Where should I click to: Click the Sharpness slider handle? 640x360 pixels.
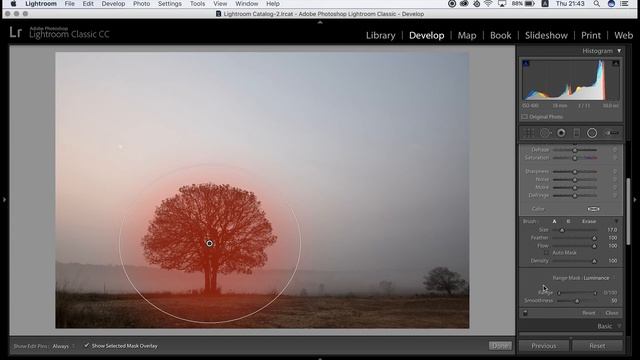575,172
